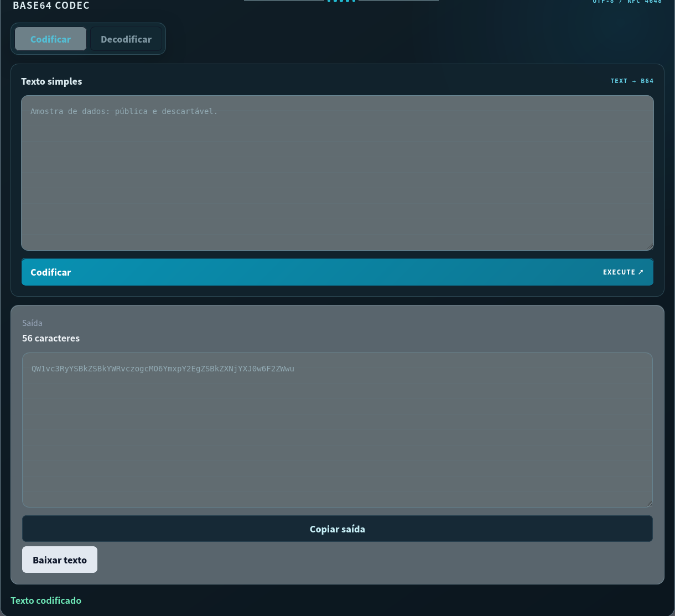Click the '56 caracteres' counter
675x616 pixels.
[51, 338]
